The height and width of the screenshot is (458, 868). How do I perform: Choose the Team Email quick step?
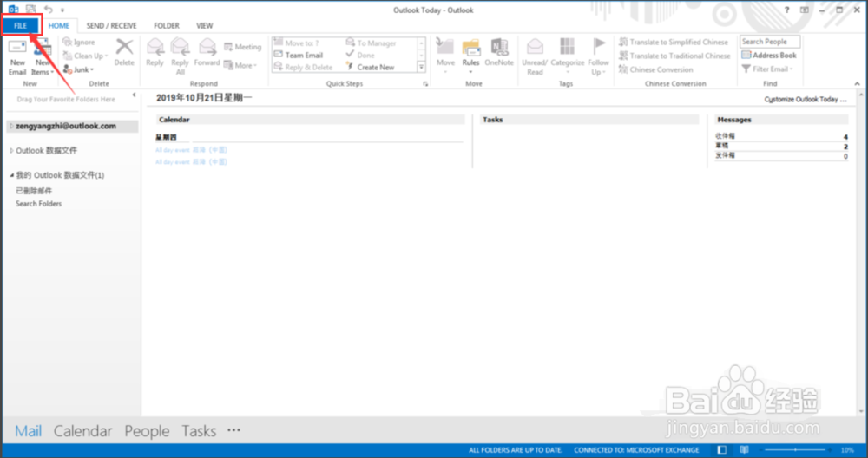point(299,56)
